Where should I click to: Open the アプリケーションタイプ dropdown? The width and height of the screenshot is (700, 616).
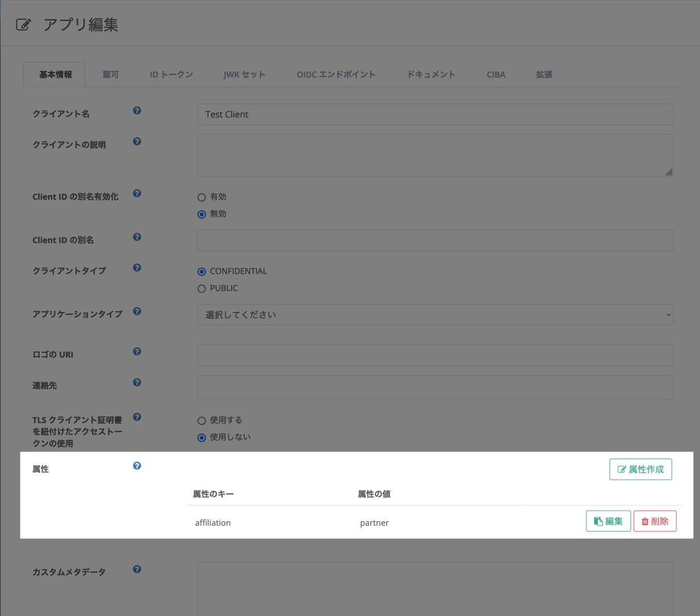pos(435,314)
